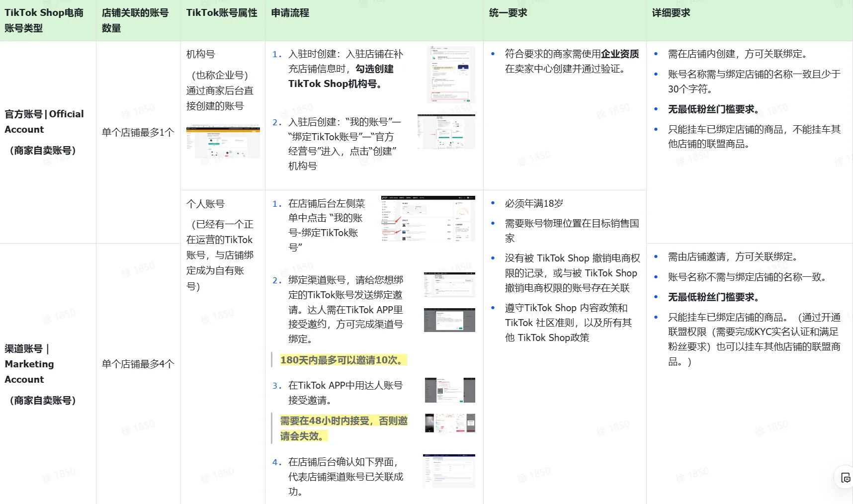
Task: Click the bullet 遵守TikTok Shop 内容政策
Action: click(569, 323)
